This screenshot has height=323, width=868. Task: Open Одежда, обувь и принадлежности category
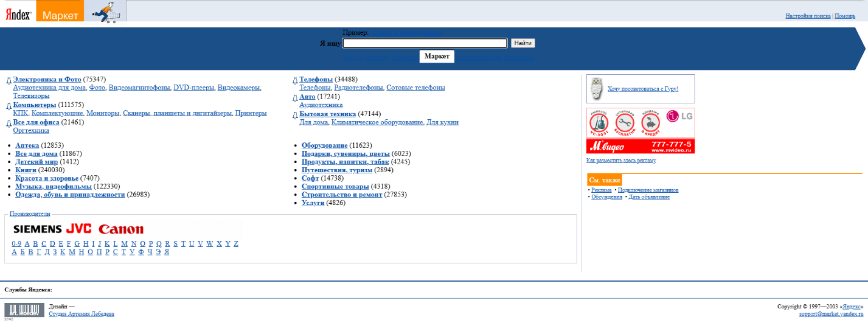click(70, 195)
